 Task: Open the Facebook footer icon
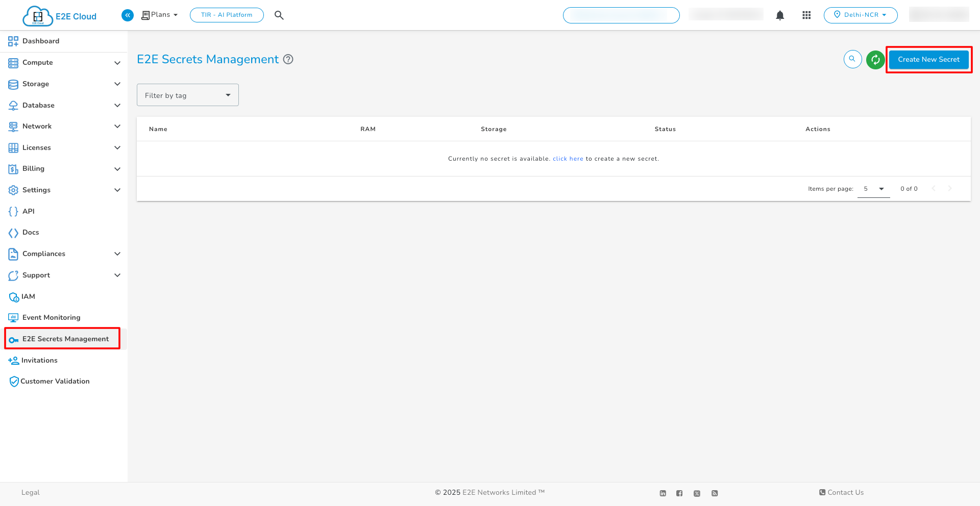pos(679,493)
